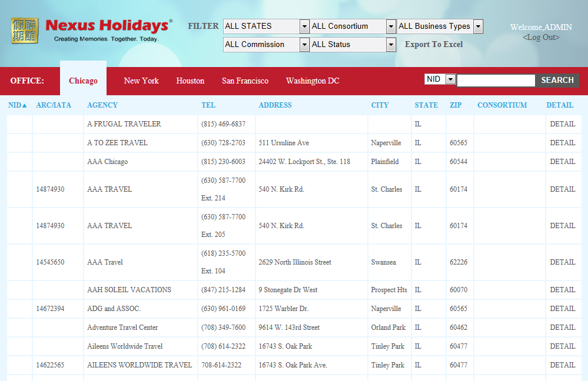This screenshot has width=588, height=381.
Task: Sort table by ARC/IATA column header
Action: [x=54, y=105]
